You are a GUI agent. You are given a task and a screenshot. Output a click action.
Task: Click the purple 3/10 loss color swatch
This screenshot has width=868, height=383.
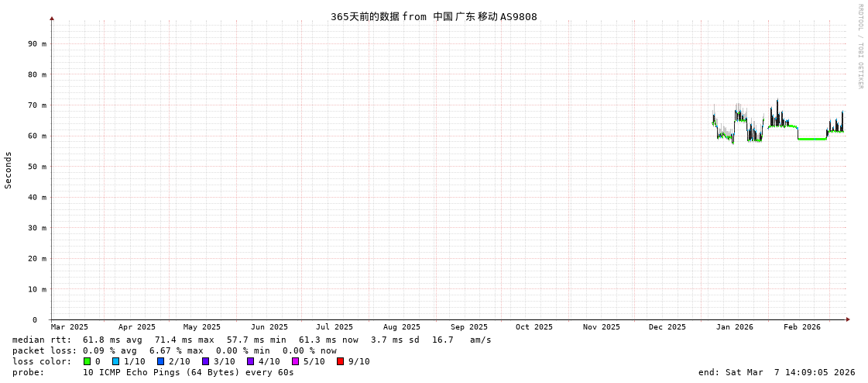pyautogui.click(x=206, y=361)
